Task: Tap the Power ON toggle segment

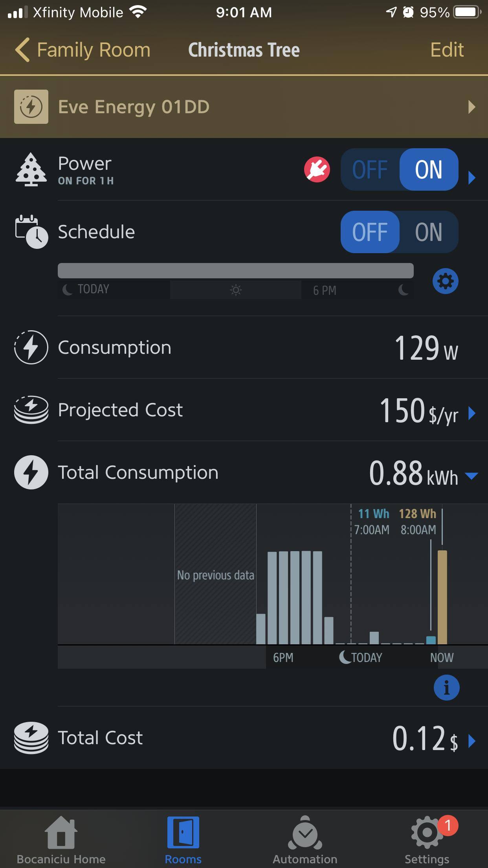Action: (429, 169)
